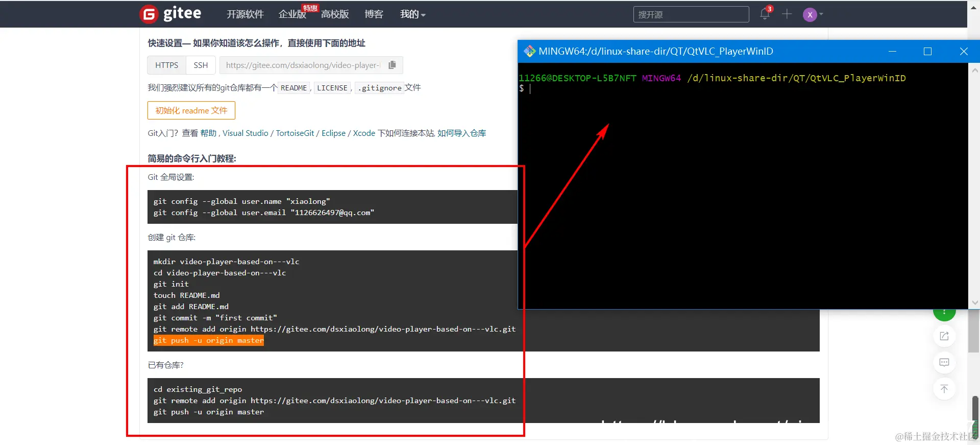980x445 pixels.
Task: Expand the 我的 dropdown menu
Action: tap(412, 14)
